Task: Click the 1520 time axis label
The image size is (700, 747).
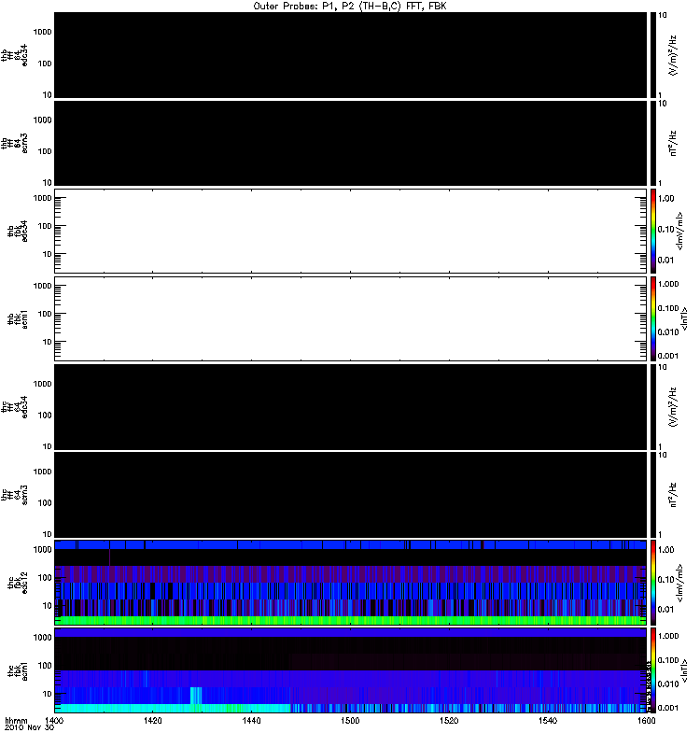Action: click(449, 720)
